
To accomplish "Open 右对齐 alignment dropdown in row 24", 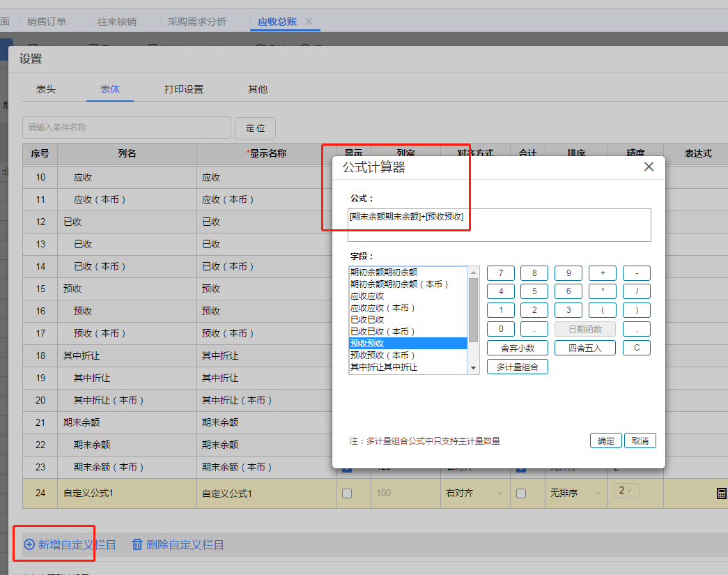I will tap(474, 493).
